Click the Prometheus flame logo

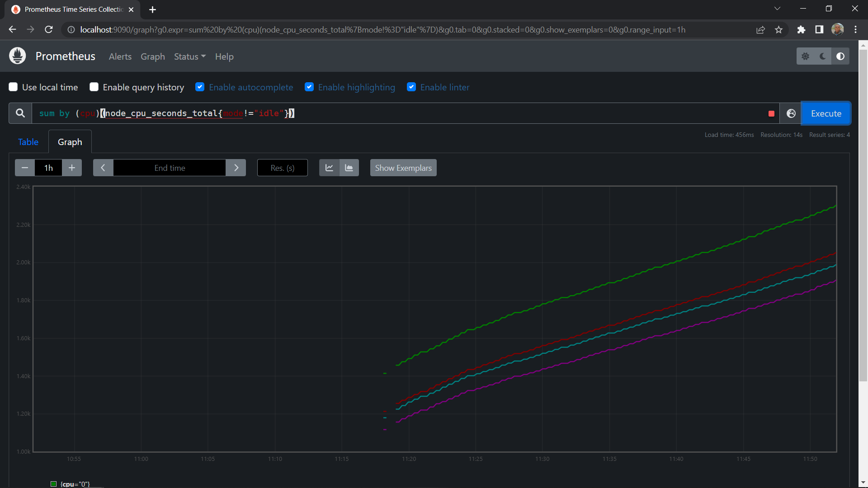(x=18, y=56)
